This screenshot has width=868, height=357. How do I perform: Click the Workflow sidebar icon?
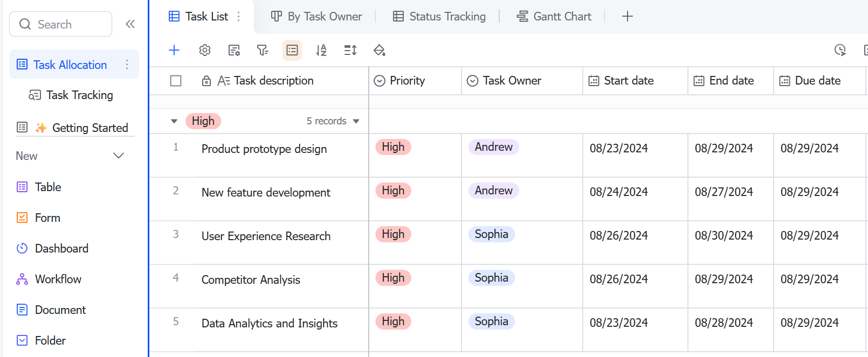coord(22,279)
